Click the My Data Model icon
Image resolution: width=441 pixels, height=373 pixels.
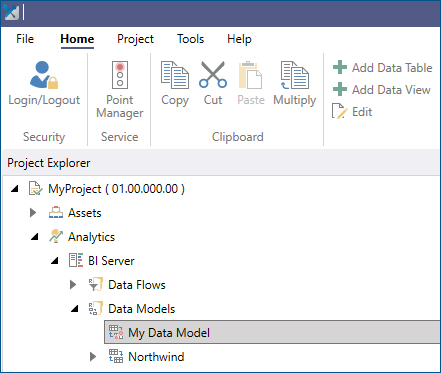116,332
